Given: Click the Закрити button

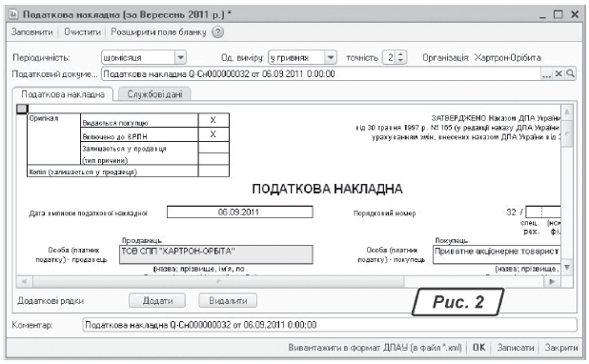Looking at the screenshot, I should pyautogui.click(x=561, y=348).
